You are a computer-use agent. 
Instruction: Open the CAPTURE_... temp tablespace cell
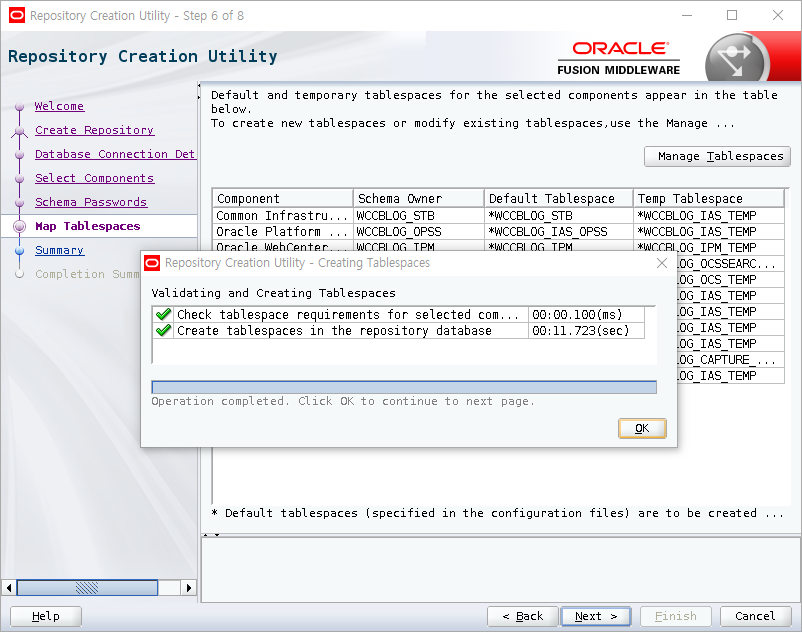pos(730,360)
